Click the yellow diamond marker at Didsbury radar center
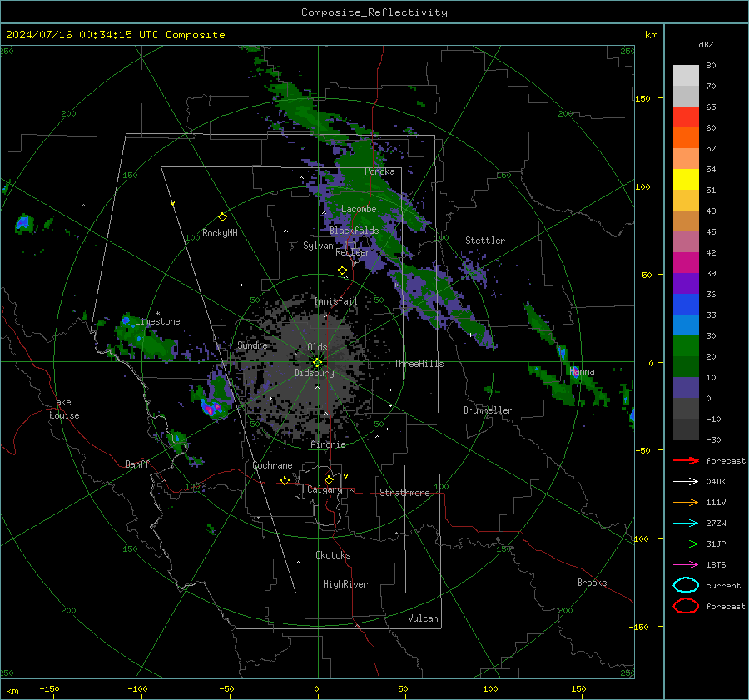Screen dimensions: 749x700 tap(317, 363)
